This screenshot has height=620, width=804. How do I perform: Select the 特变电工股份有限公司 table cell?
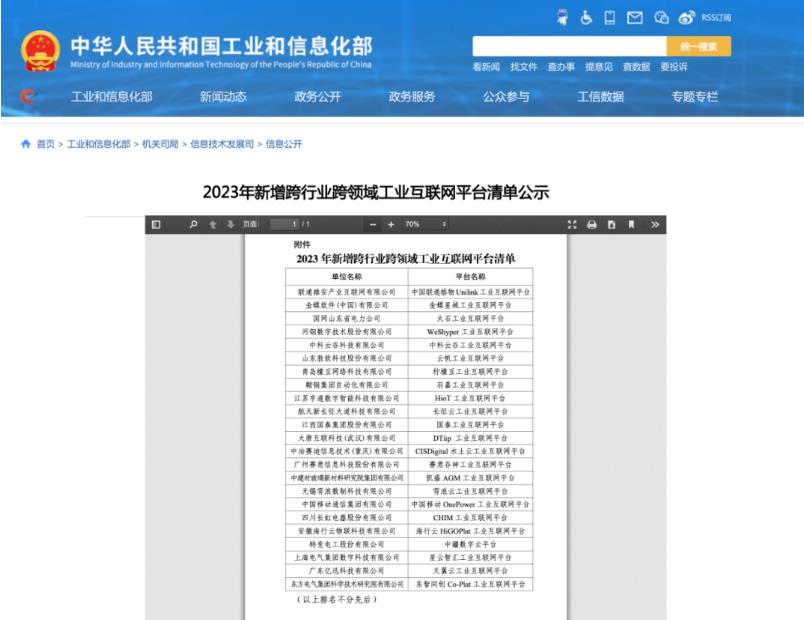pos(347,544)
